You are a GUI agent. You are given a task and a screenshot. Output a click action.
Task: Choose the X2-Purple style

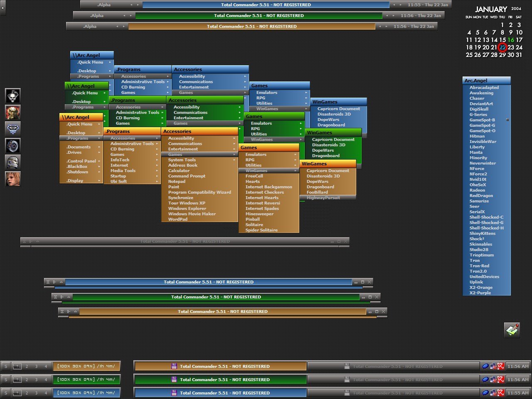[x=486, y=293]
